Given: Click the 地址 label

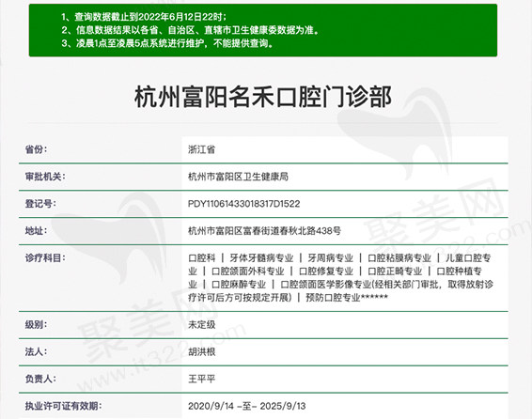Looking at the screenshot, I should pos(36,230).
